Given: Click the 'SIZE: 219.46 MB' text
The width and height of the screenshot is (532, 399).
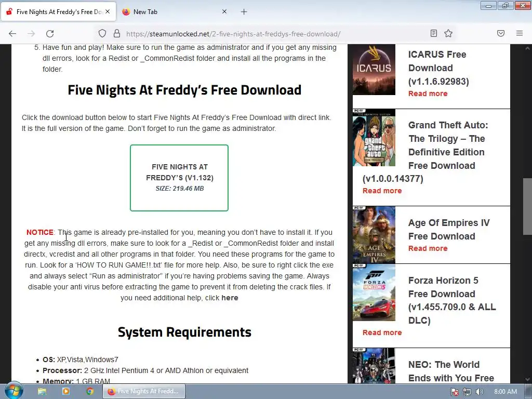Looking at the screenshot, I should pos(179,189).
